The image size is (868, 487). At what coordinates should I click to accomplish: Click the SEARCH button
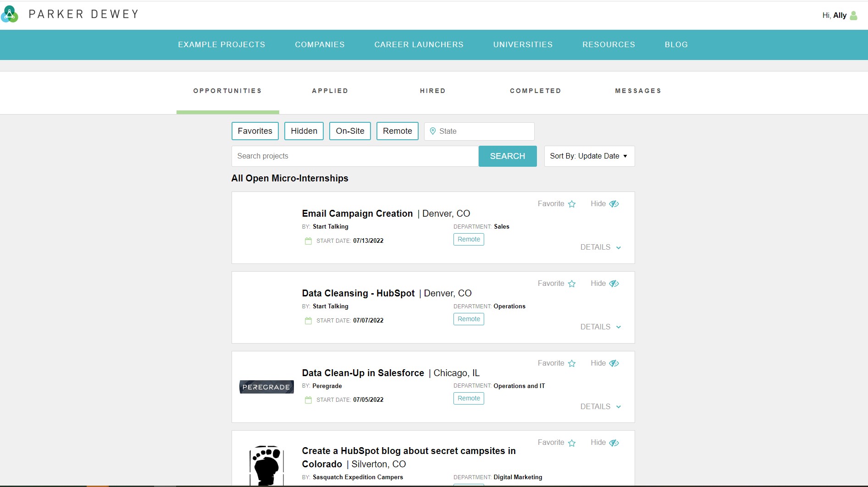[508, 156]
